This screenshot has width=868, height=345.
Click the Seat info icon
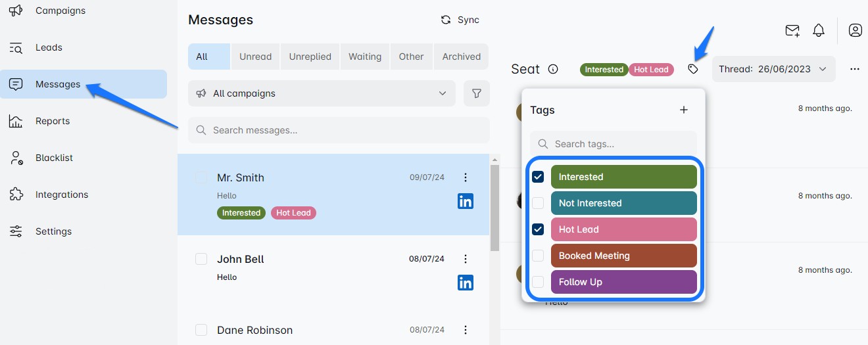553,69
